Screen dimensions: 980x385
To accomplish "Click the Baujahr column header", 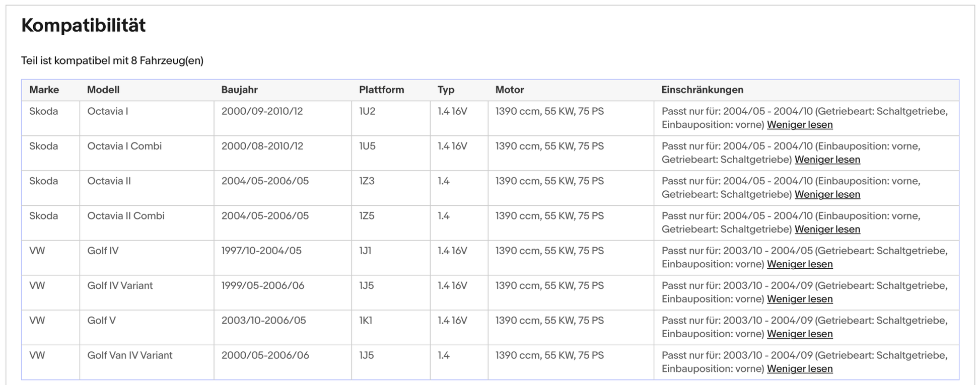I will click(239, 90).
